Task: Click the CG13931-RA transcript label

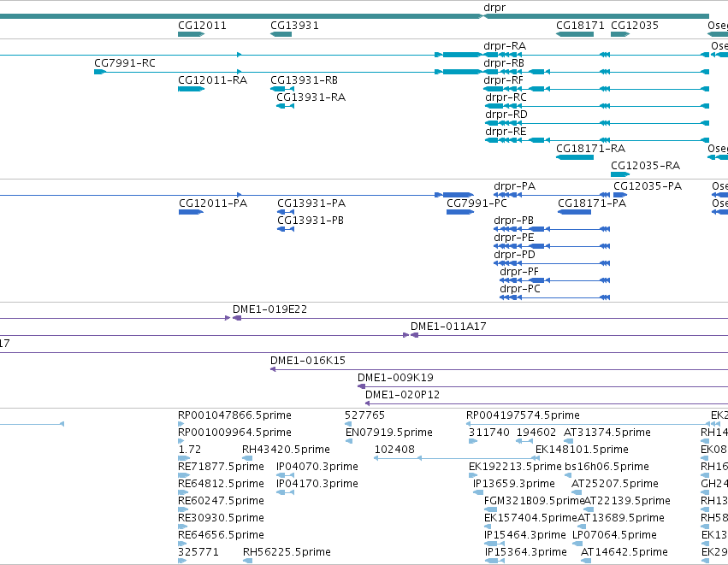Action: [x=311, y=97]
